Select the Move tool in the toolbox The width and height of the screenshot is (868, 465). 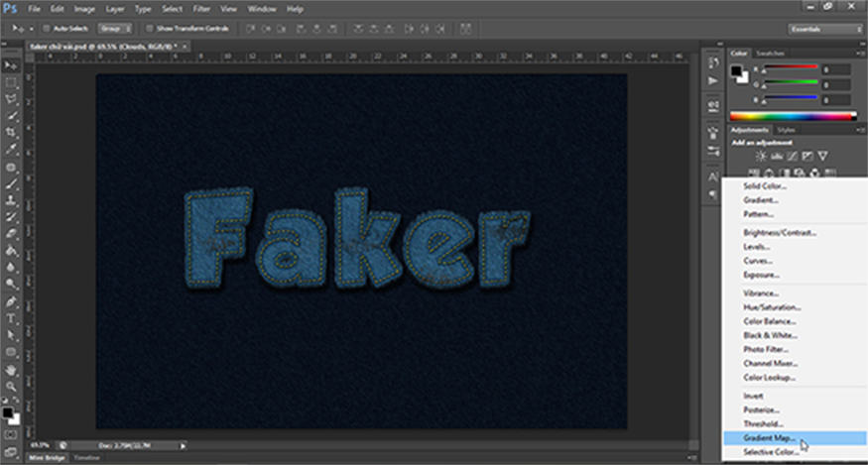[x=11, y=64]
